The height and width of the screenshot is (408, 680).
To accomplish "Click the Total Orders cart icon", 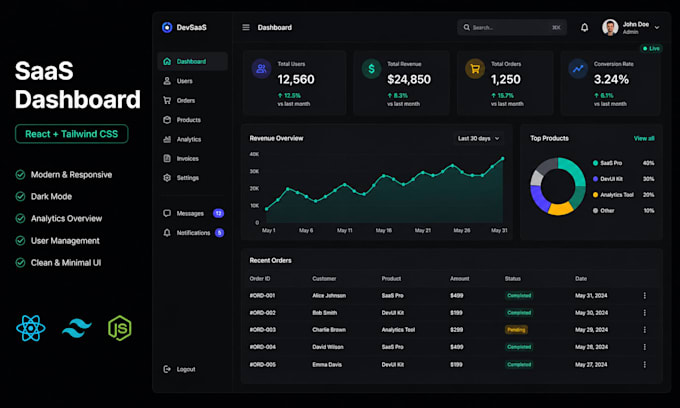I will [x=475, y=69].
